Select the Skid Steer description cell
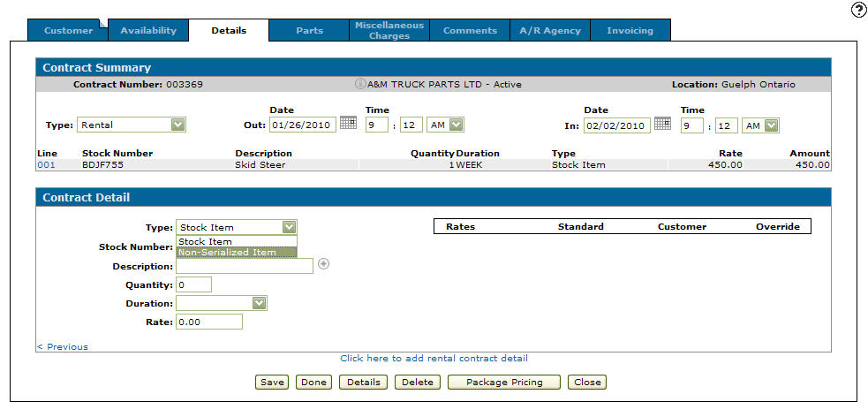Screen dimensions: 868x417 pos(260,164)
